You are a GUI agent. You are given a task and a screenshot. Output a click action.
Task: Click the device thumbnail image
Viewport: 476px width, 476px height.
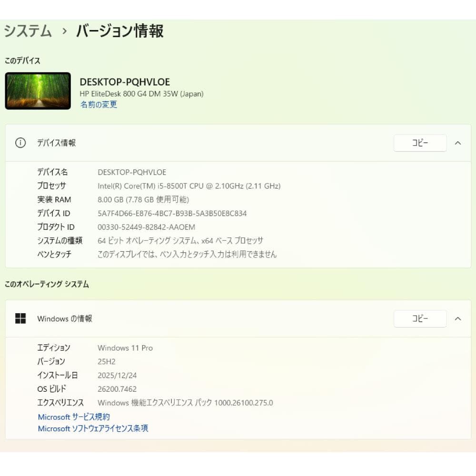click(x=38, y=90)
